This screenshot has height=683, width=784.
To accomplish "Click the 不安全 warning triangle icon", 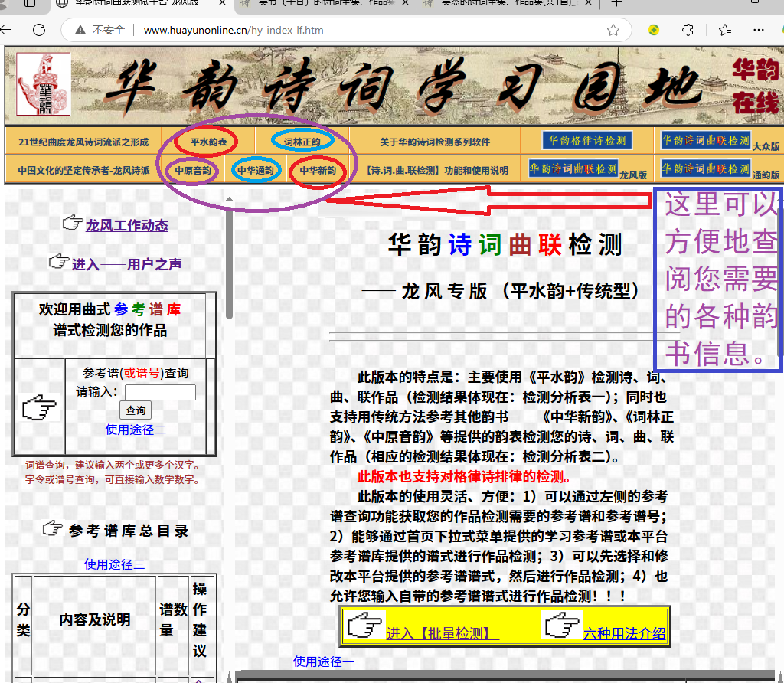I will pos(80,31).
